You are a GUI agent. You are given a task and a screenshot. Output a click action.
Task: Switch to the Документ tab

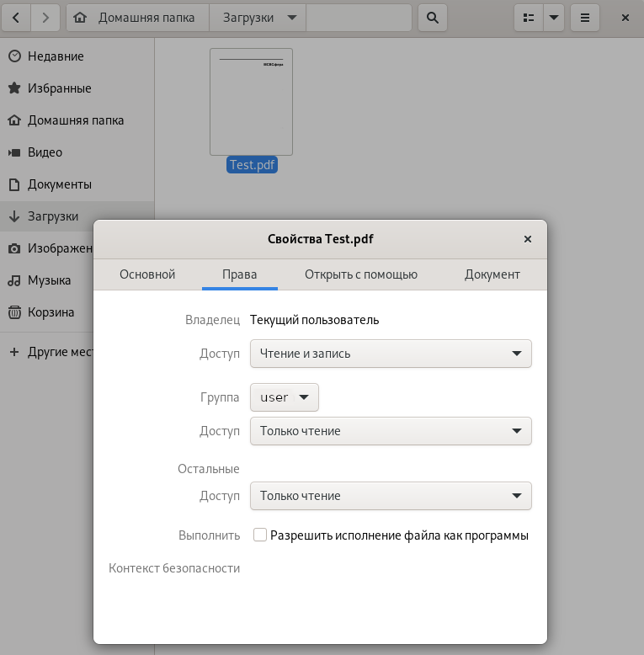[492, 274]
